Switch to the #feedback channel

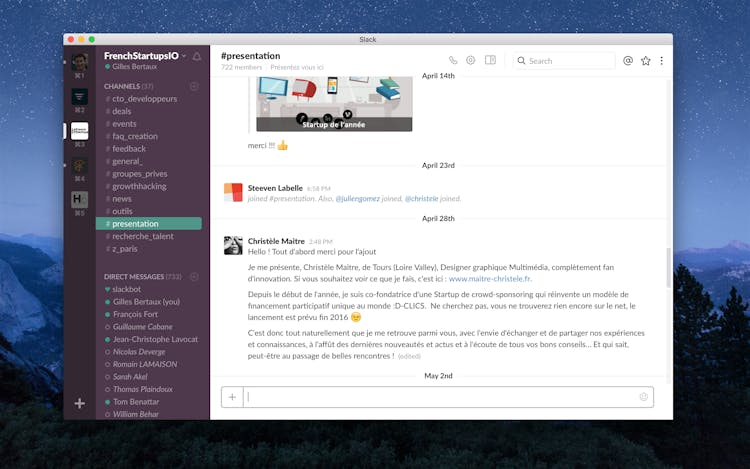point(128,149)
